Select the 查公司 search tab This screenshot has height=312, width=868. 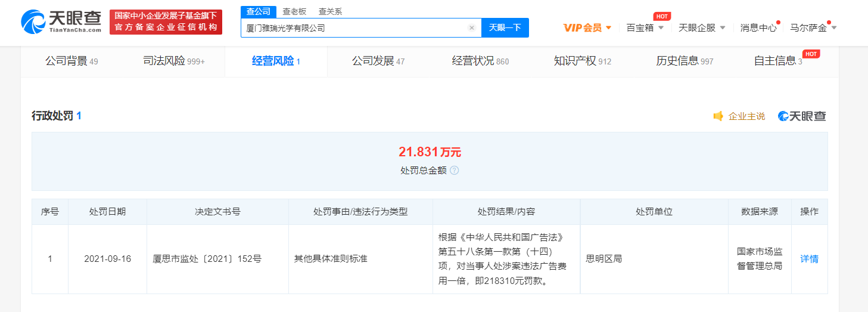259,11
